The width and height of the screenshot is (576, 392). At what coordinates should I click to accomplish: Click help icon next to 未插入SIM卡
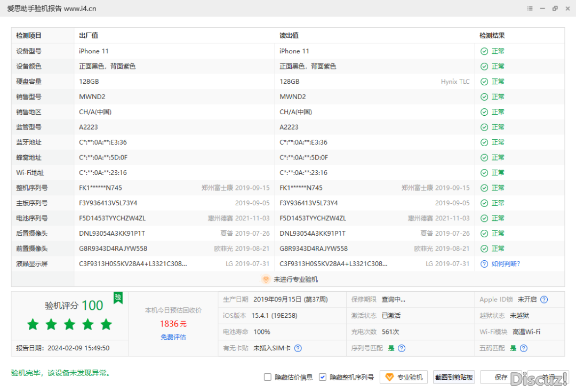pyautogui.click(x=298, y=348)
